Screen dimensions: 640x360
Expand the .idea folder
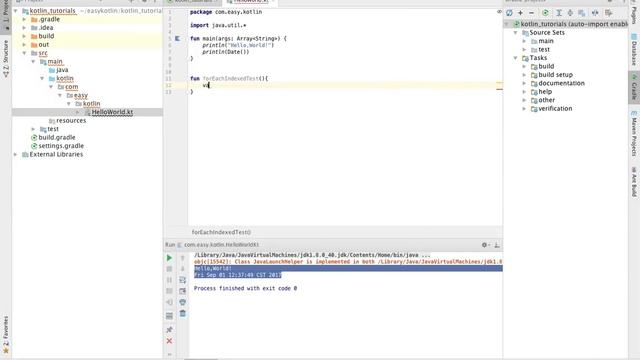click(x=24, y=28)
